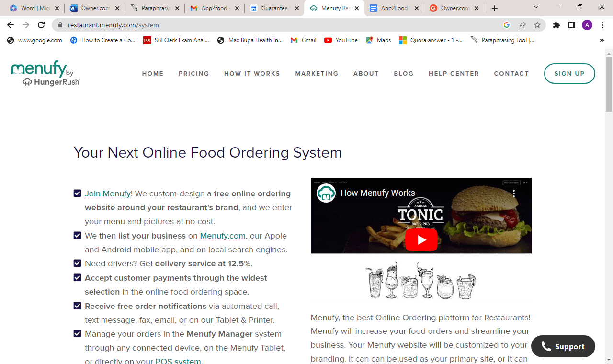
Task: Open the SBI Clerk Exam bookmark
Action: (176, 40)
